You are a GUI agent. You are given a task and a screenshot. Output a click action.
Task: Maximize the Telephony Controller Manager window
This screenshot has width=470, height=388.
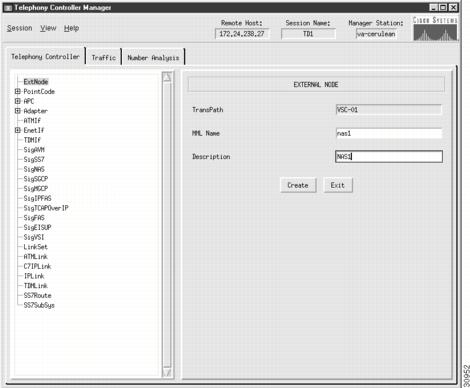tap(443, 7)
